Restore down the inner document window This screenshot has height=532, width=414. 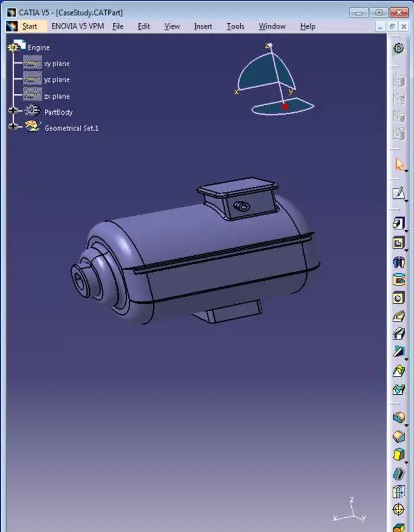coord(392,27)
